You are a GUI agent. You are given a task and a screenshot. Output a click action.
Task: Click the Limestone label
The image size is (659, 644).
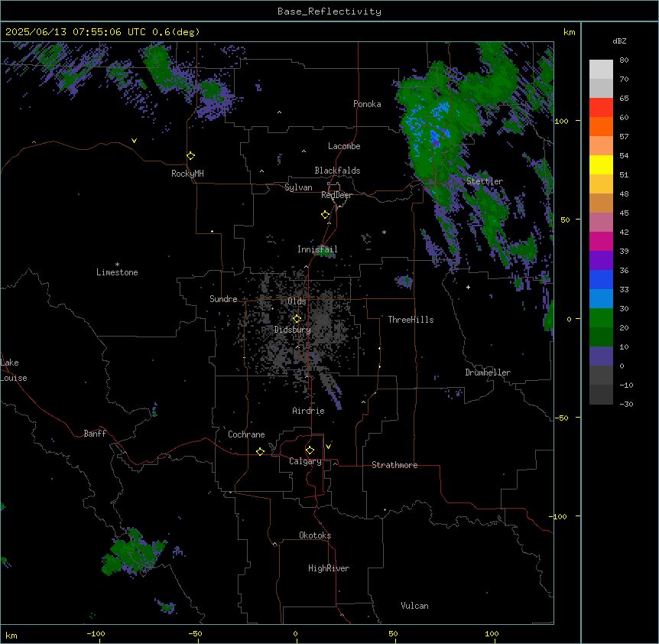tap(117, 272)
